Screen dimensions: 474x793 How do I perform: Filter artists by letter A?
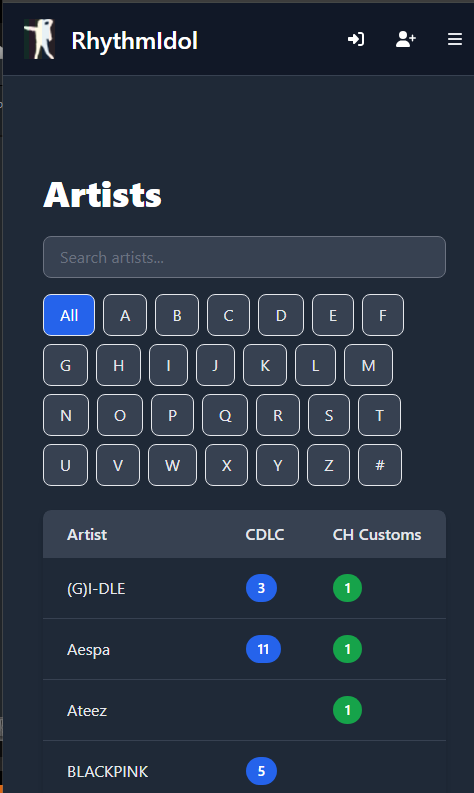125,315
